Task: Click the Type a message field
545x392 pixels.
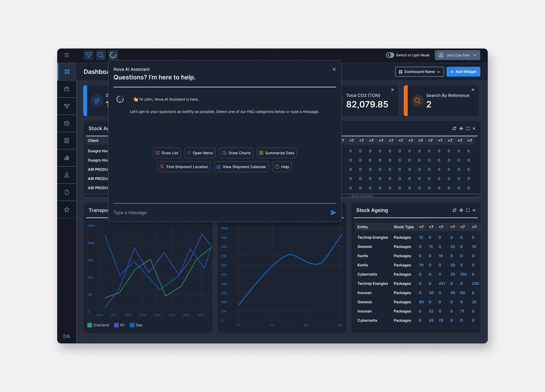Action: [216, 213]
